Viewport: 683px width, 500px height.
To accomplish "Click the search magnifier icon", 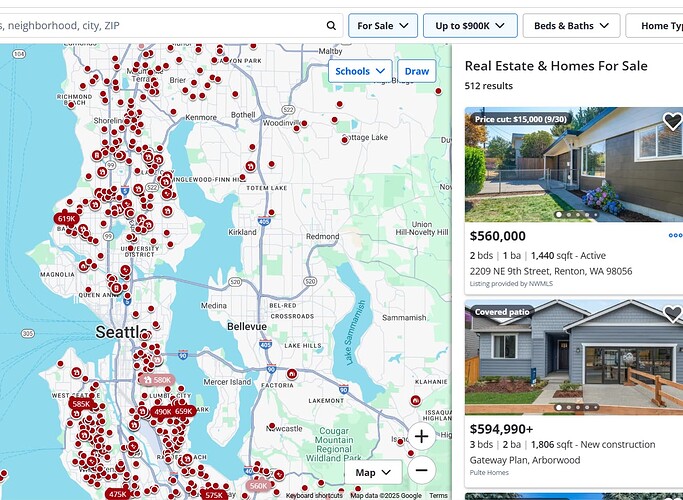I will click(x=332, y=25).
